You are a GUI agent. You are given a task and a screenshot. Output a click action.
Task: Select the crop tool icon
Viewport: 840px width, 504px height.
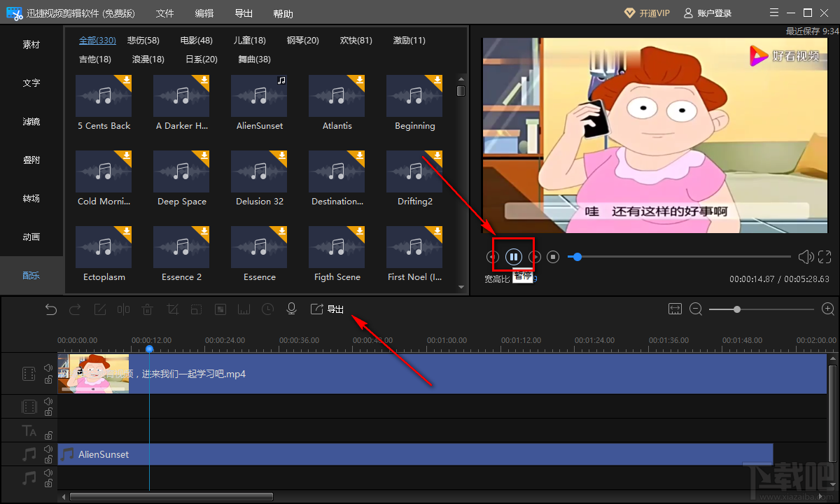172,309
